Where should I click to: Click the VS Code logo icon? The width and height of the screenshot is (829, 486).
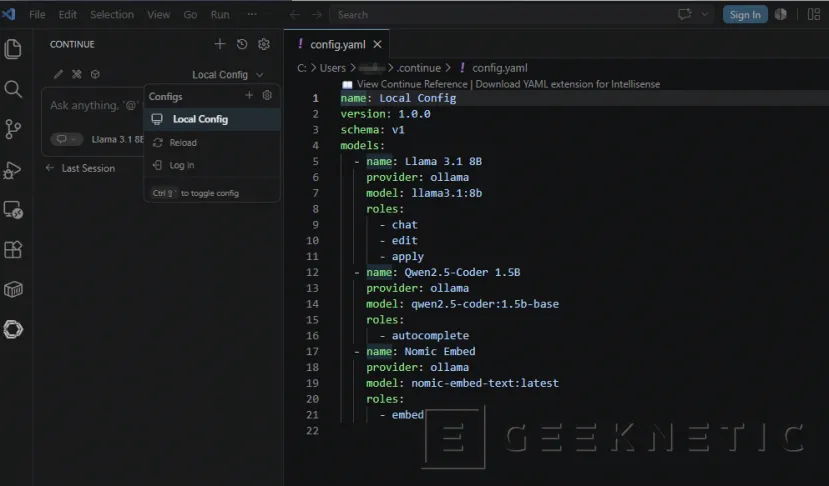click(x=8, y=14)
